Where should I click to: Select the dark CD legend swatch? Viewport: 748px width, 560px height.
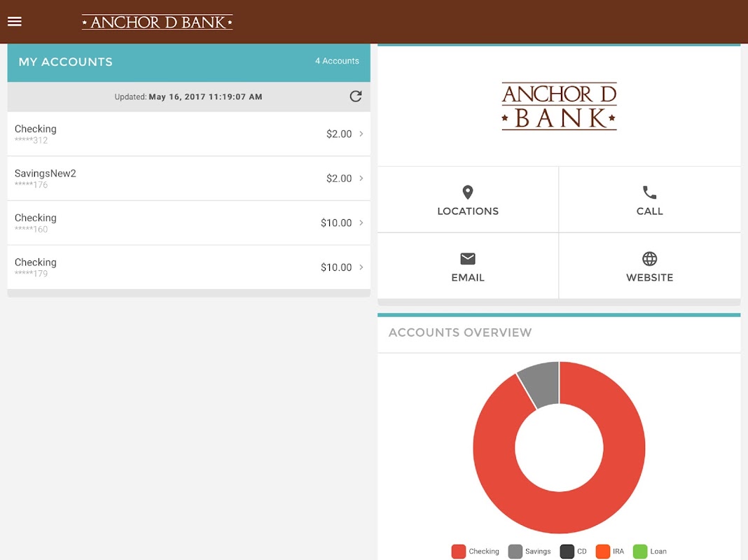point(567,551)
